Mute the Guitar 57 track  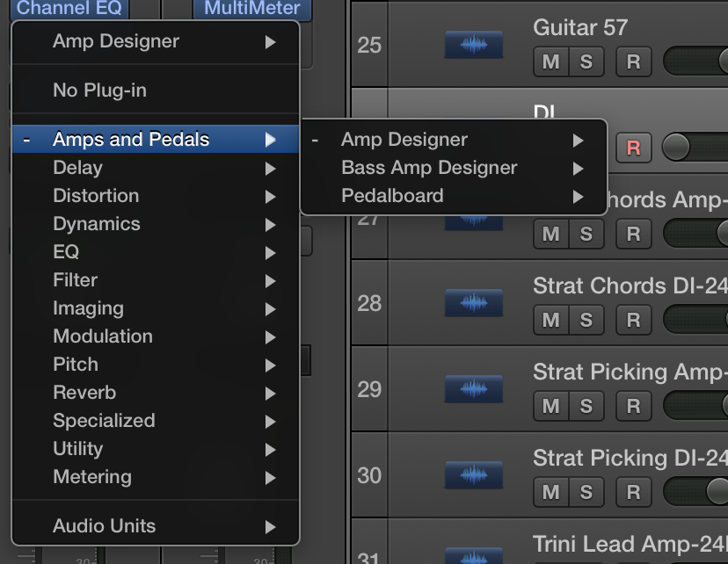(x=551, y=61)
